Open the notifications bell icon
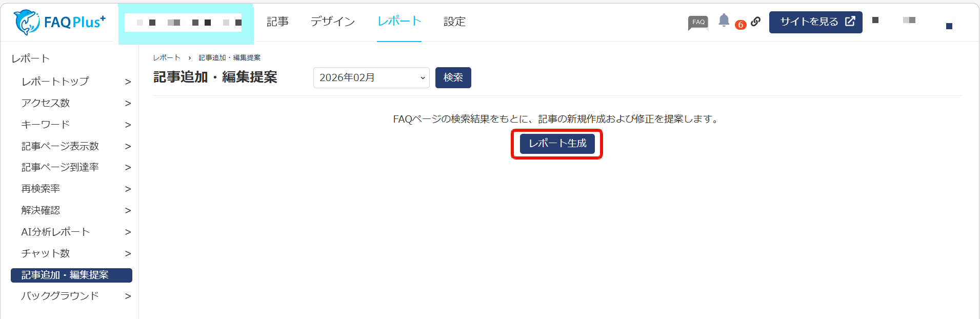Screen dimensions: 980x319 click(724, 21)
